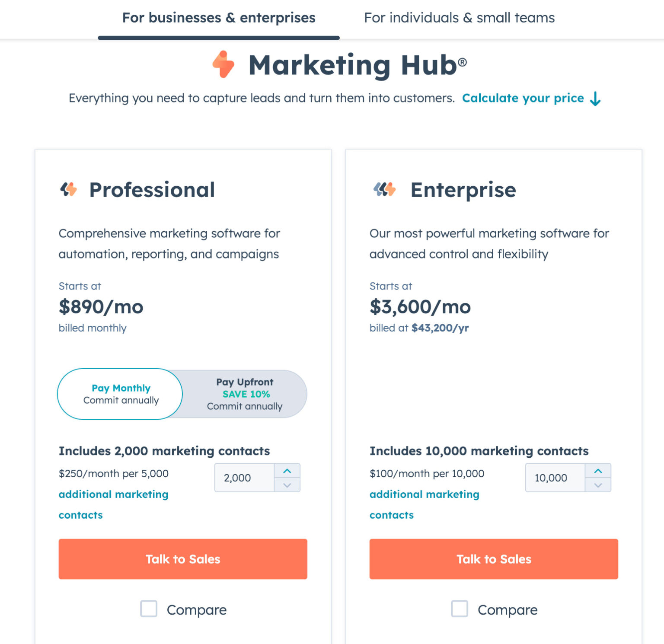664x644 pixels.
Task: Decrease Enterprise marketing contacts with stepper arrow
Action: [598, 486]
